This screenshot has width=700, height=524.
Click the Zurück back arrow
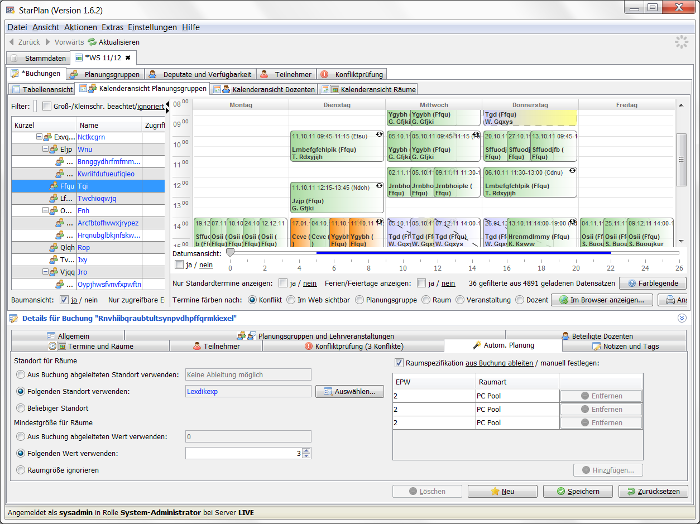[x=12, y=42]
